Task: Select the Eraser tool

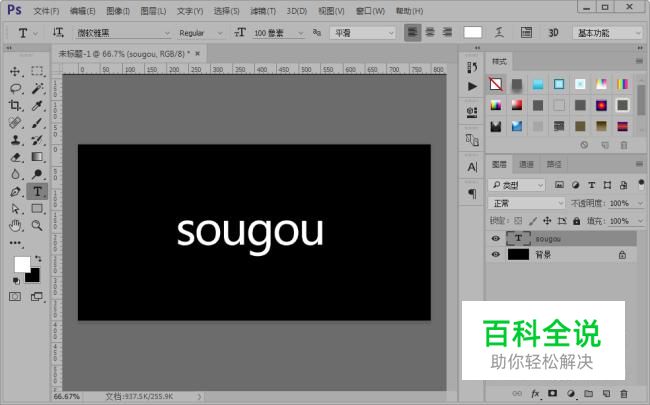Action: click(15, 157)
